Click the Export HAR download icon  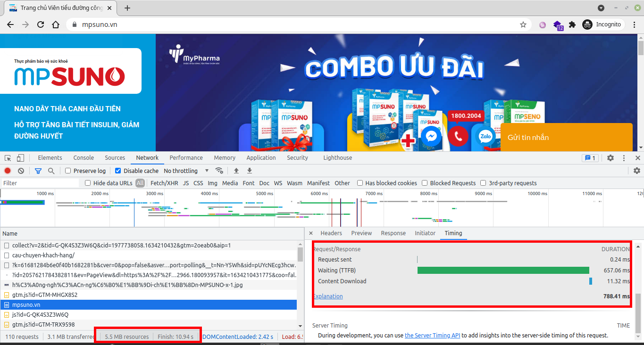point(250,171)
